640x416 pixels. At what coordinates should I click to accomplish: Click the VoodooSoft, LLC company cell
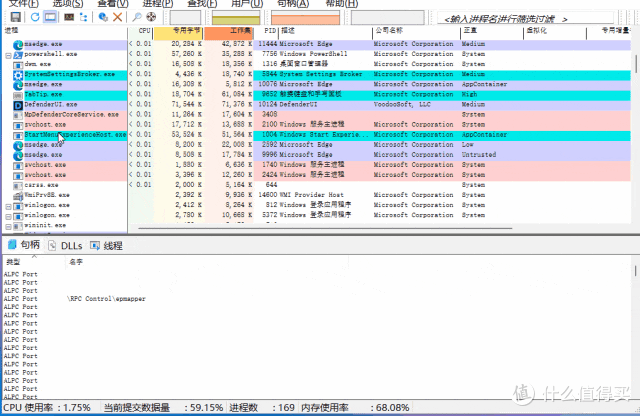pos(402,105)
